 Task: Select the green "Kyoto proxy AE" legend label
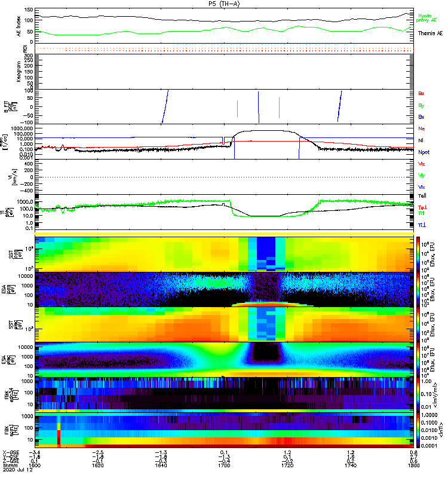pos(426,18)
